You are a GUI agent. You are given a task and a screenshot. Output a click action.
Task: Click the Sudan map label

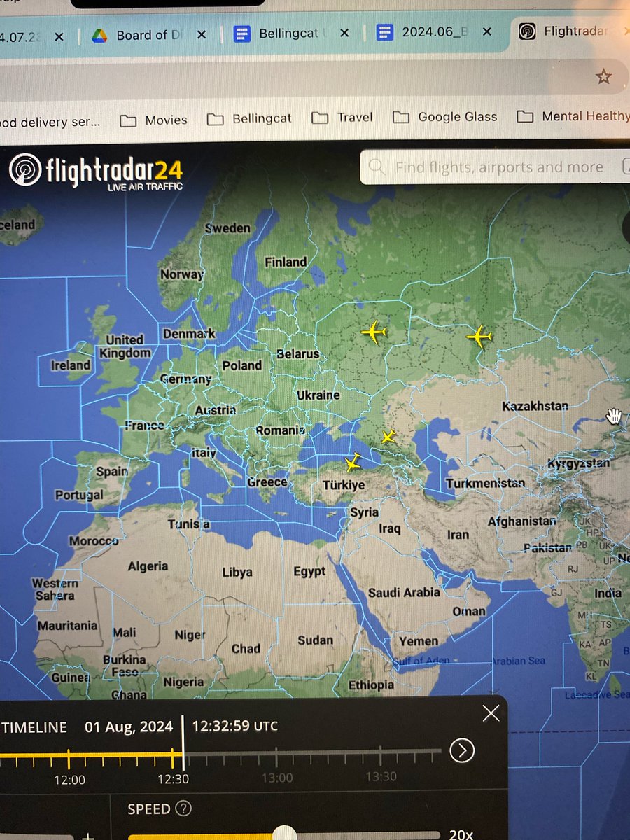tap(316, 640)
